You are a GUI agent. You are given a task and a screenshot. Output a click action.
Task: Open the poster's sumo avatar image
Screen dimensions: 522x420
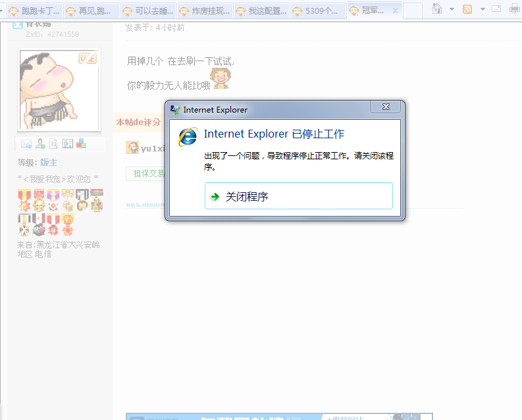(x=59, y=90)
